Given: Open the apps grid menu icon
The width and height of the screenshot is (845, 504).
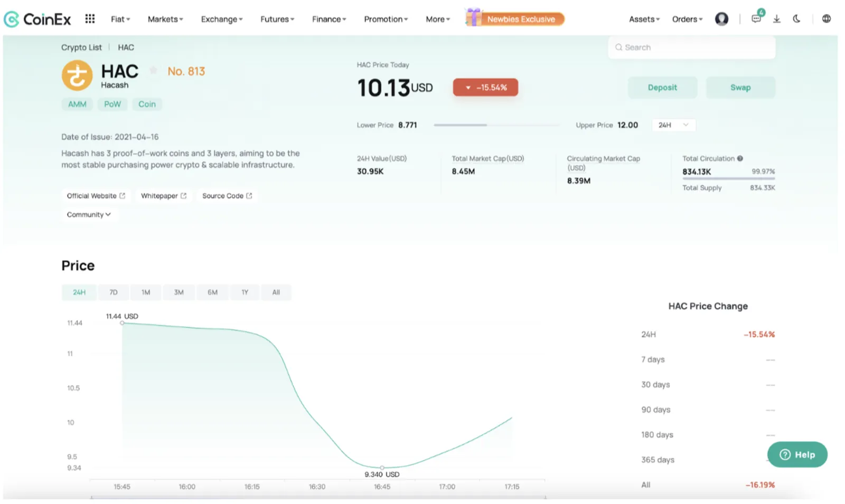Looking at the screenshot, I should coord(90,19).
